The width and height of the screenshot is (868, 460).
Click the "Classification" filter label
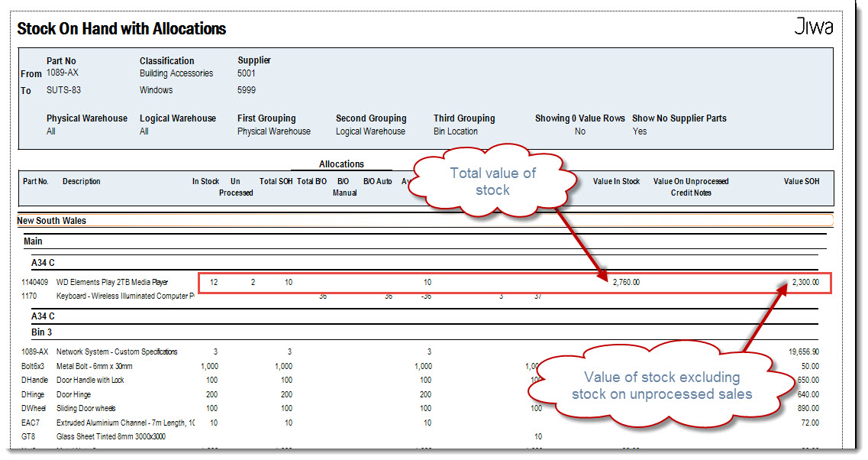pyautogui.click(x=166, y=61)
